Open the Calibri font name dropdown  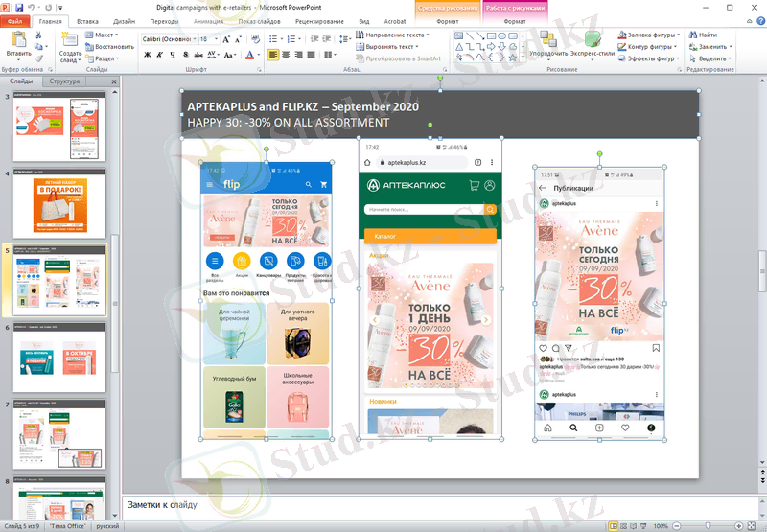[x=167, y=39]
